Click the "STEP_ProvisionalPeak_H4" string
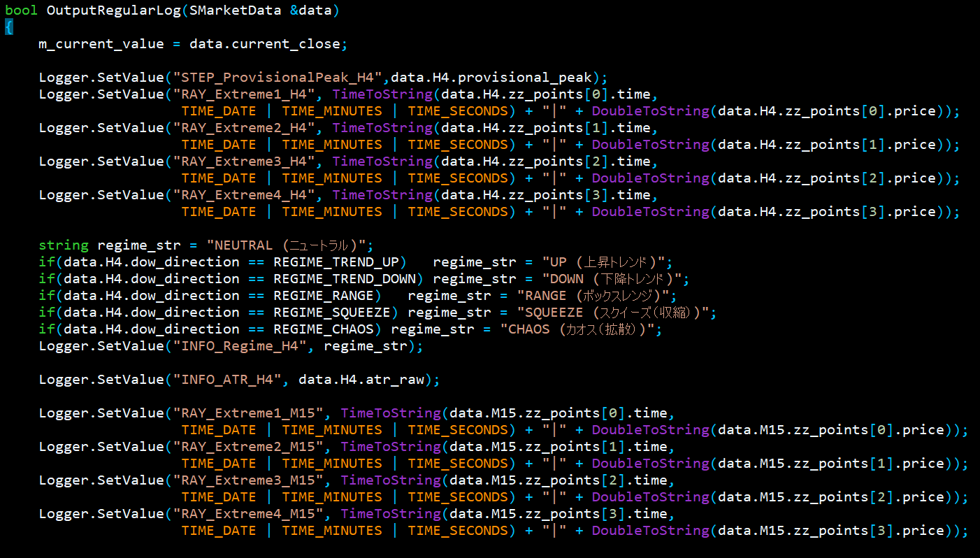 [278, 78]
